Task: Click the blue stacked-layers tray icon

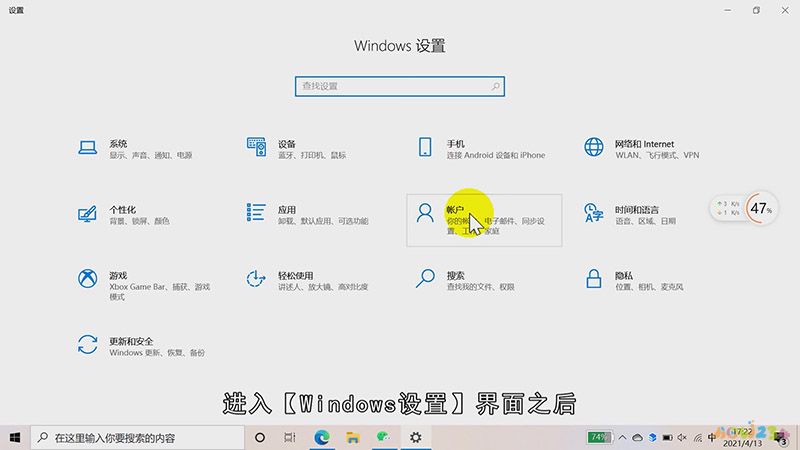Action: pos(653,438)
